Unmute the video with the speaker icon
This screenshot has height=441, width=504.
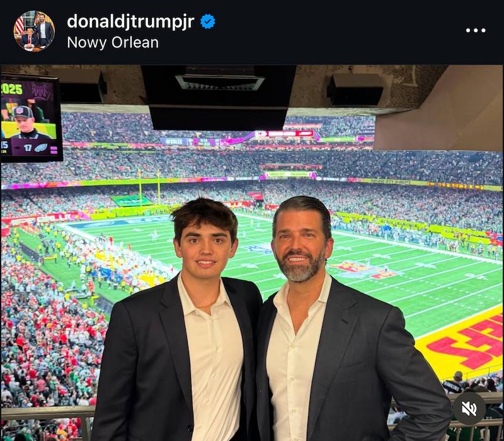(469, 408)
